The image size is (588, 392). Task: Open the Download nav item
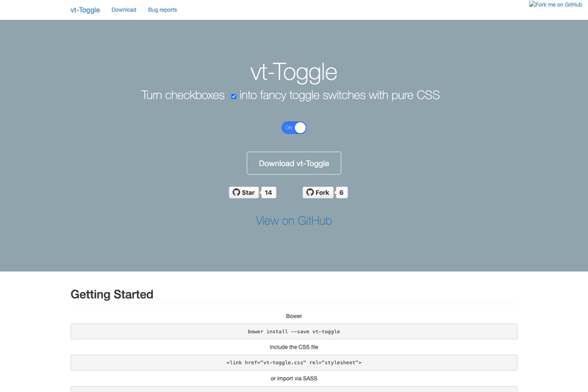coord(123,10)
